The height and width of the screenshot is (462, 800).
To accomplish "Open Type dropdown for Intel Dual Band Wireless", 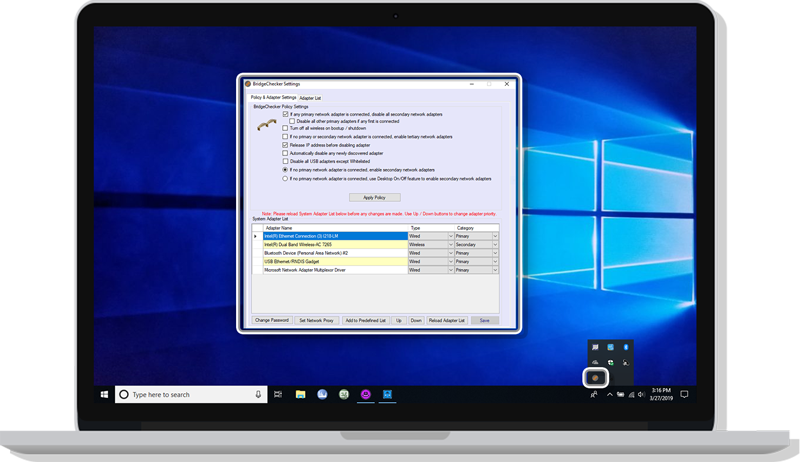I will click(x=451, y=245).
